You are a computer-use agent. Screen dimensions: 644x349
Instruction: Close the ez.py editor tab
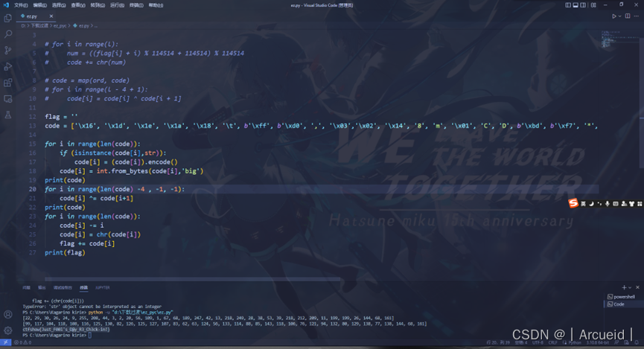coord(51,16)
